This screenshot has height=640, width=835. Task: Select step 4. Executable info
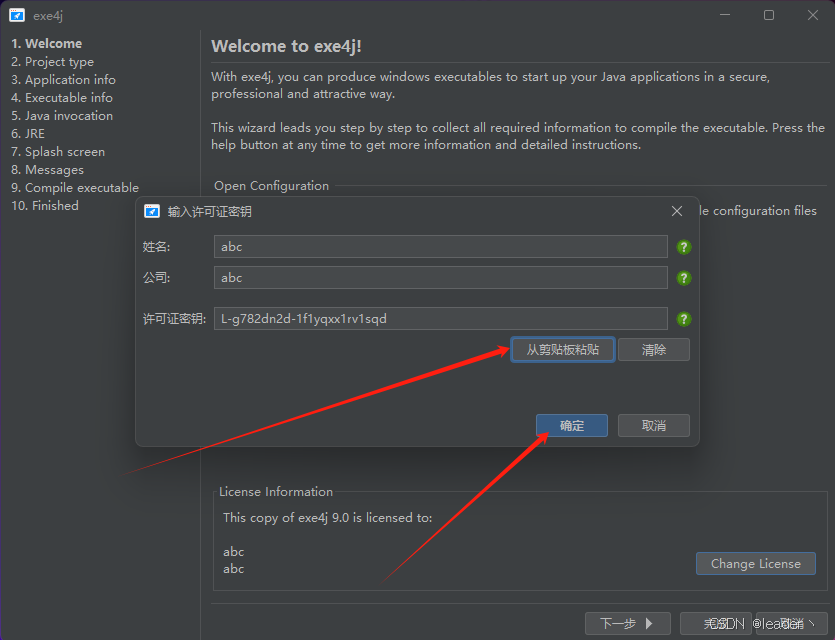[x=62, y=98]
